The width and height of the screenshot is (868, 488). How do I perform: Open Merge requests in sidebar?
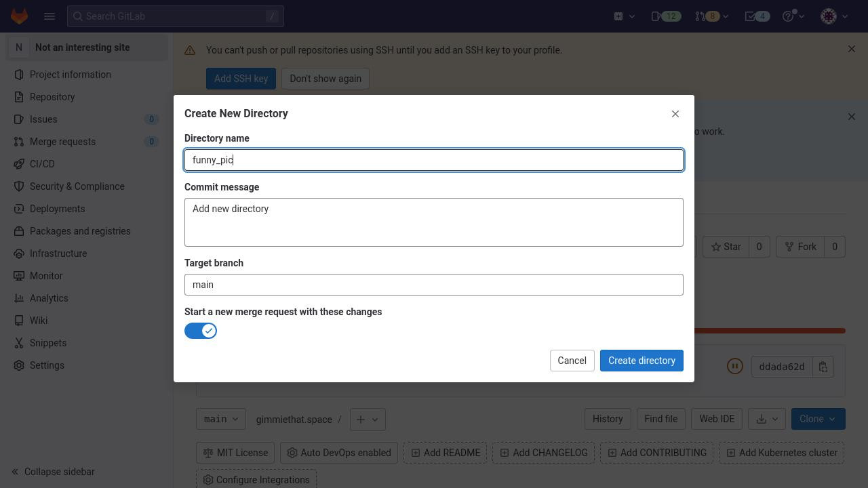click(87, 142)
